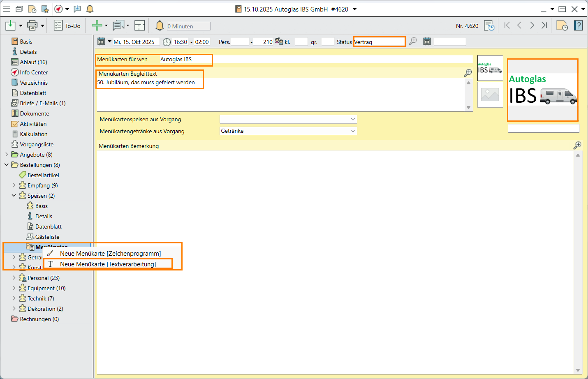Go to next record arrow
Image resolution: width=588 pixels, height=379 pixels.
(x=532, y=25)
